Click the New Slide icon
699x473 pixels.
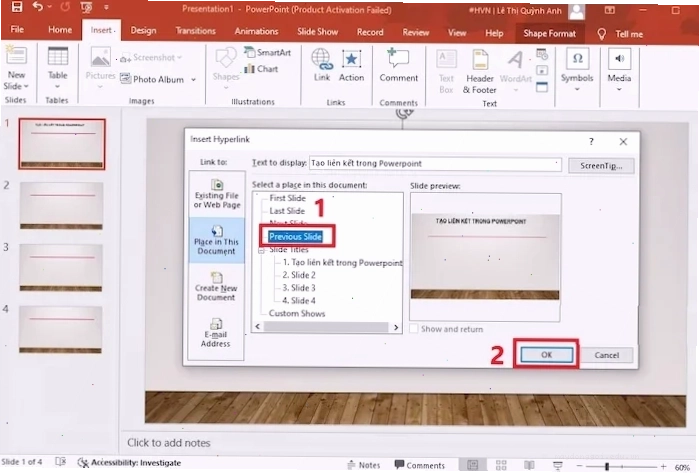pyautogui.click(x=16, y=56)
